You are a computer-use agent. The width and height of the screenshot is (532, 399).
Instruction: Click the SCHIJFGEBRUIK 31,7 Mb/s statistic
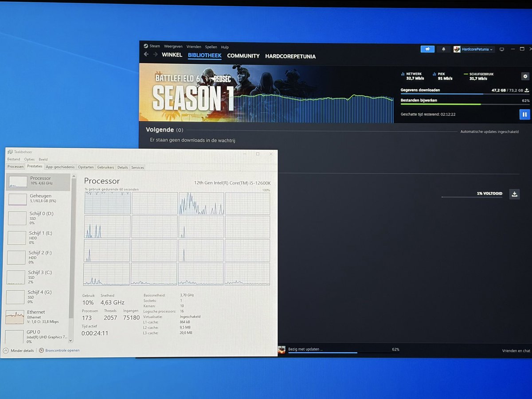[478, 76]
